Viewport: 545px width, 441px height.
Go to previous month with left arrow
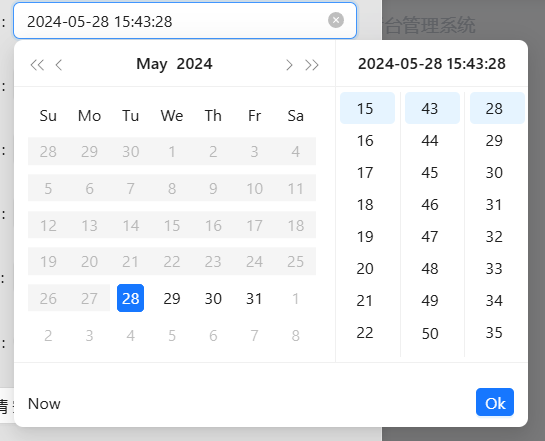click(59, 65)
